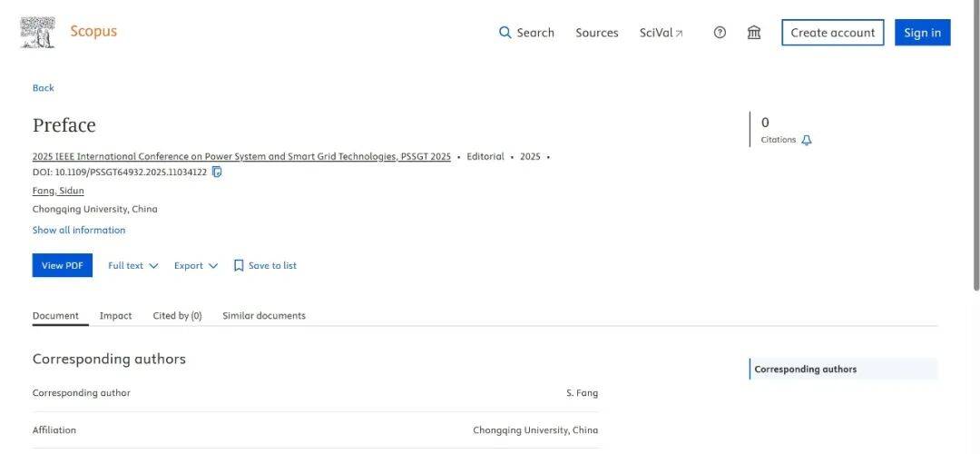Open the help question mark icon
This screenshot has width=980, height=454.
(x=720, y=33)
